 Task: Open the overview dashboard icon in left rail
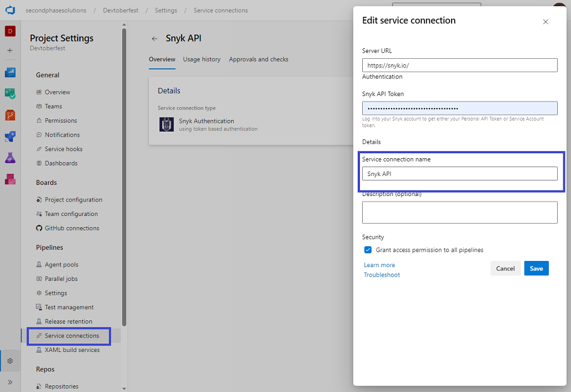pyautogui.click(x=10, y=72)
